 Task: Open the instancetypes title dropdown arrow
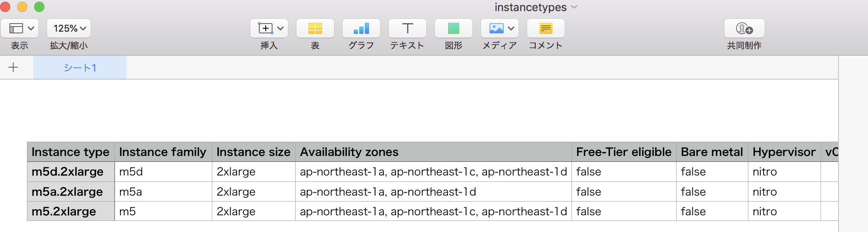[x=574, y=7]
